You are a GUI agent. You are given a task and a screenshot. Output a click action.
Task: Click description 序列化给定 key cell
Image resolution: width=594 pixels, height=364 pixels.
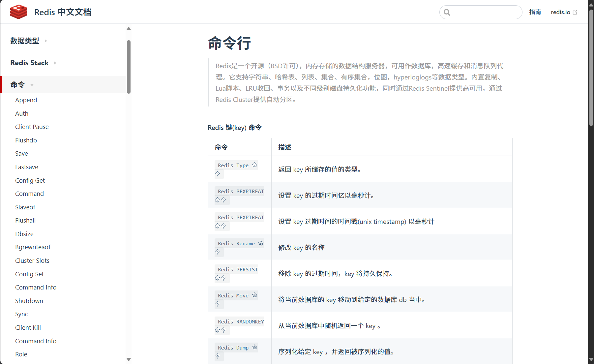point(392,351)
